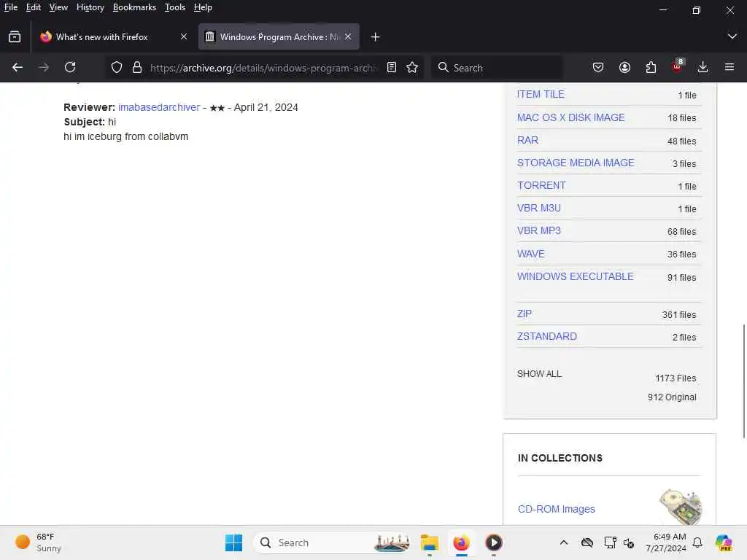Screen dimensions: 747x560
Task: Open Firefox account icon
Action: click(624, 68)
